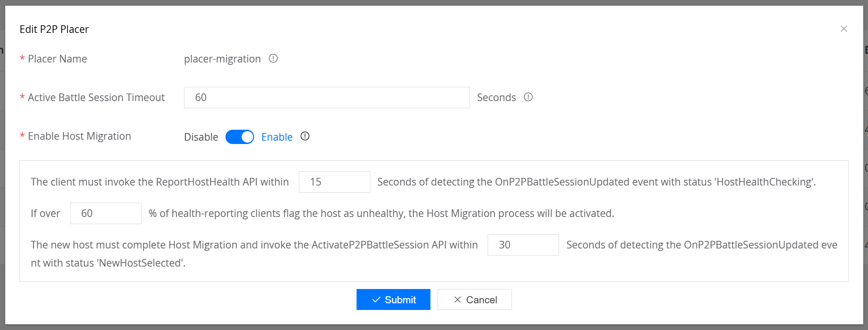Toggle the Enable Host Migration switch
The image size is (868, 330).
240,137
